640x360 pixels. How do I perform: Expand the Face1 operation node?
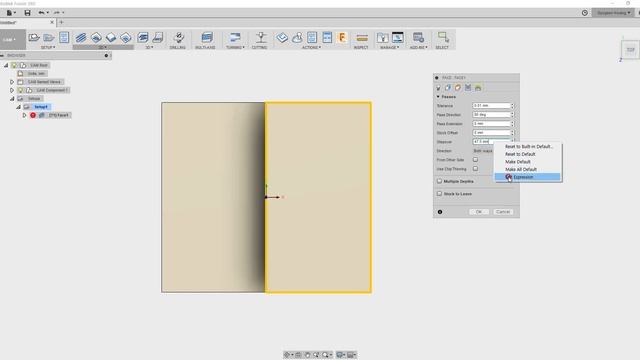[x=24, y=115]
